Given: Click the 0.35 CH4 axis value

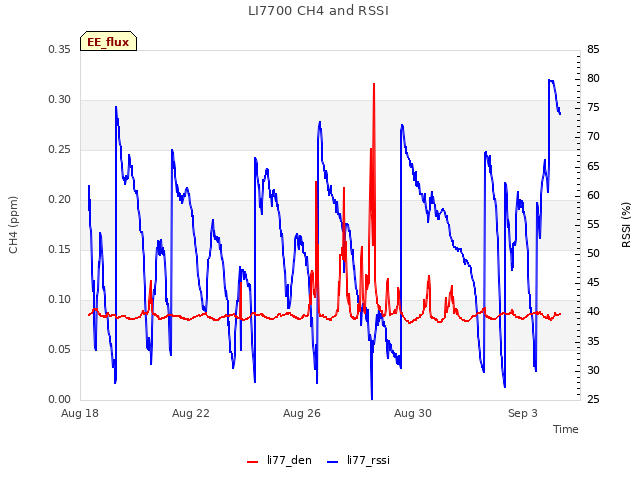Looking at the screenshot, I should click(60, 50).
